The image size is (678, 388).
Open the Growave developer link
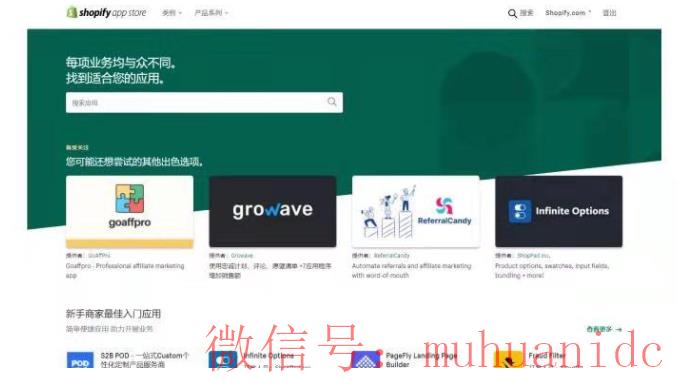242,256
